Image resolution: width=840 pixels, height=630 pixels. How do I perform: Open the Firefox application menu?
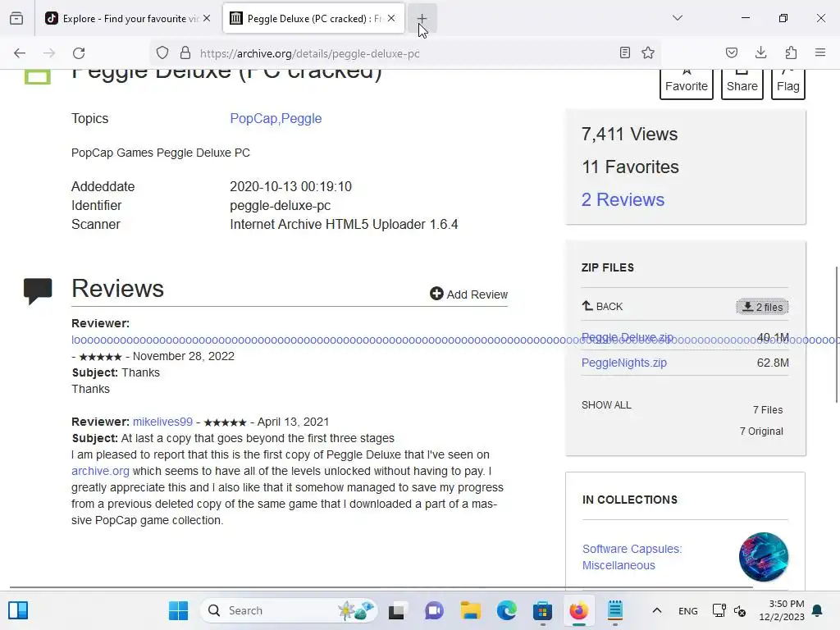(820, 52)
